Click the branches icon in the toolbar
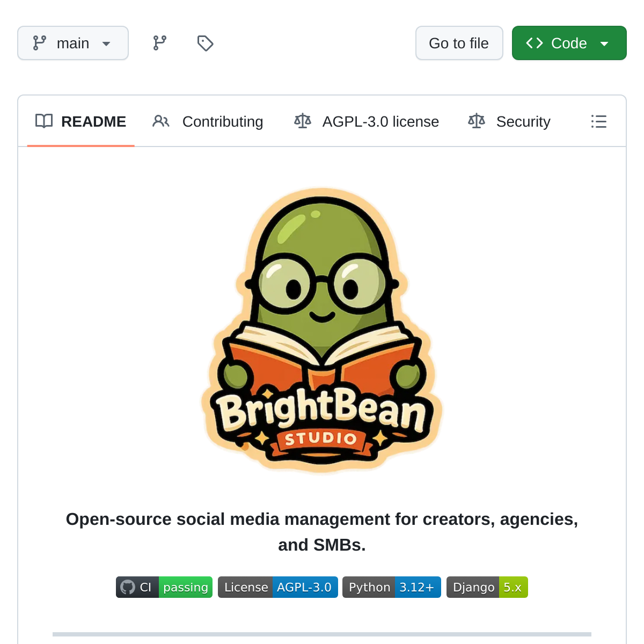 coord(159,43)
